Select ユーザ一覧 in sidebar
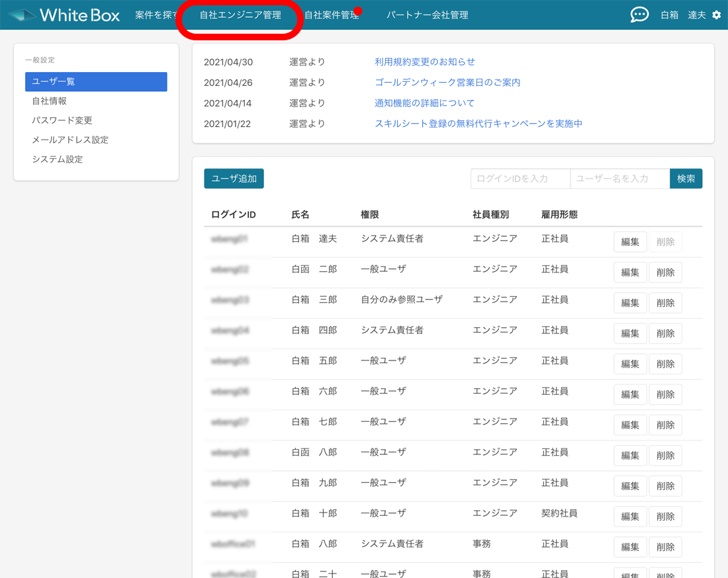728x578 pixels. [x=96, y=81]
